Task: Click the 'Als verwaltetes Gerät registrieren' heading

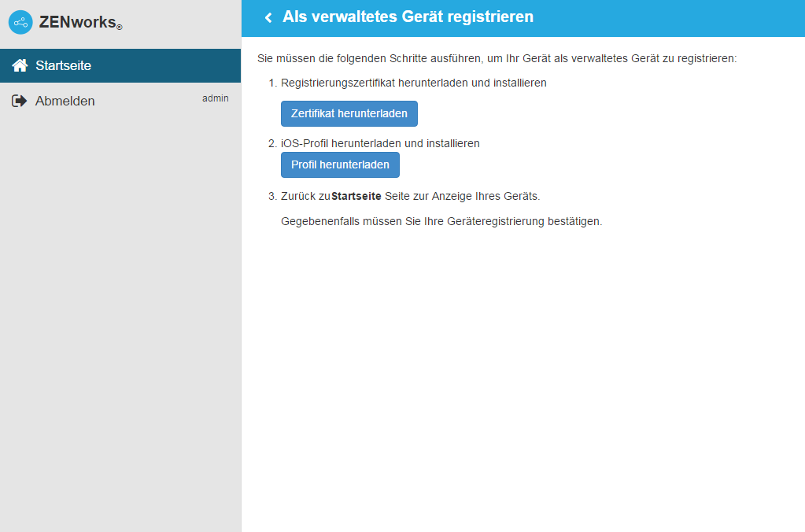Action: pyautogui.click(x=408, y=17)
